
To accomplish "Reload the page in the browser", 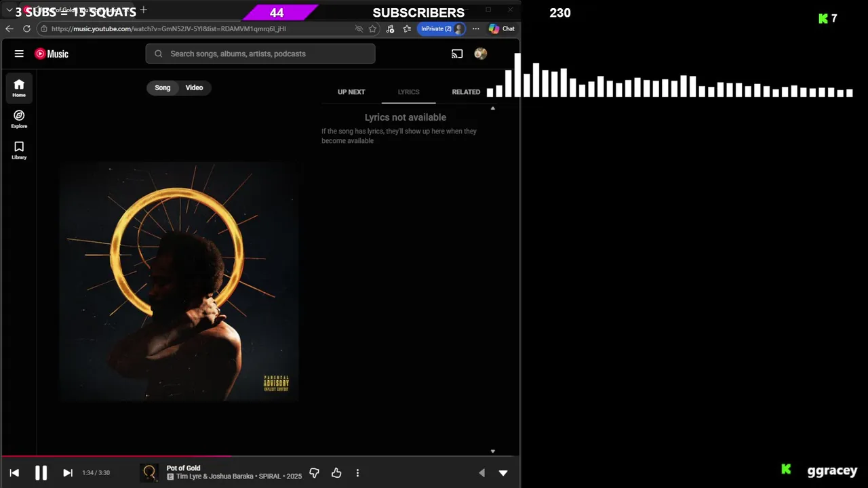I will point(26,28).
